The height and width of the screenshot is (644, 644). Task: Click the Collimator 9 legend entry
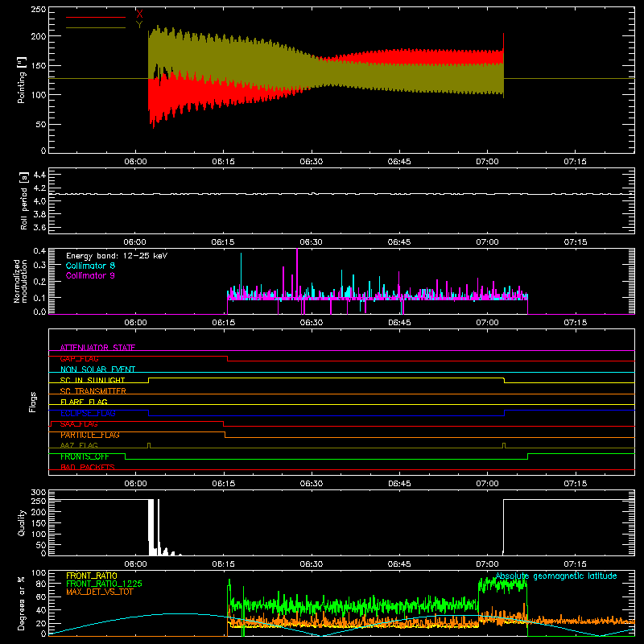pos(90,275)
